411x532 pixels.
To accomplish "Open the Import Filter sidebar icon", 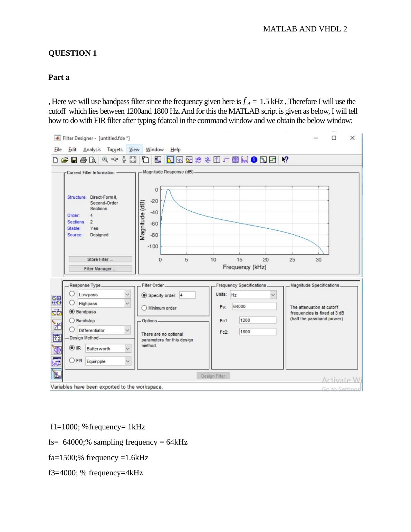I will tap(57, 362).
